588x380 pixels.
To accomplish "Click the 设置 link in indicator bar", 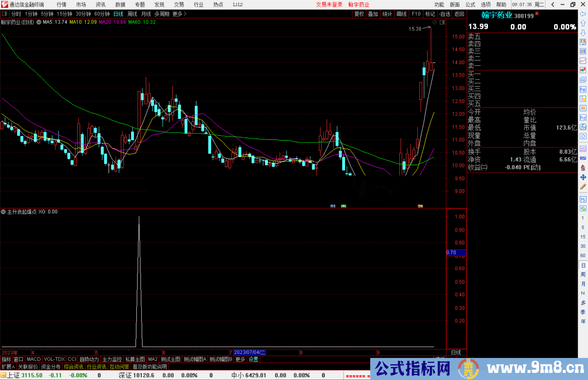I will point(253,359).
